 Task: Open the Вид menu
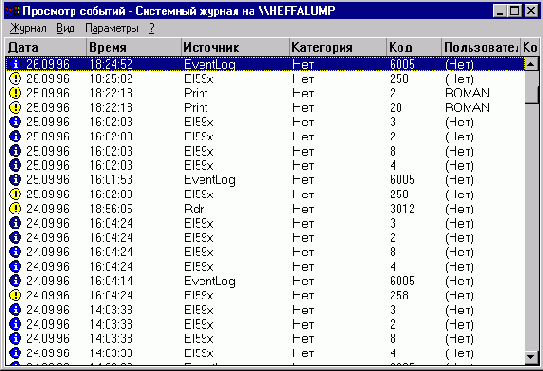point(65,28)
